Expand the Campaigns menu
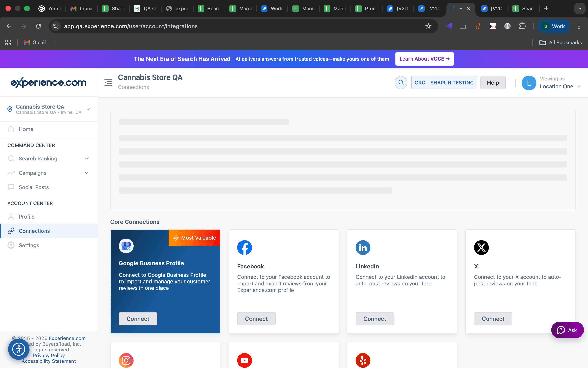The height and width of the screenshot is (368, 588). 49,173
